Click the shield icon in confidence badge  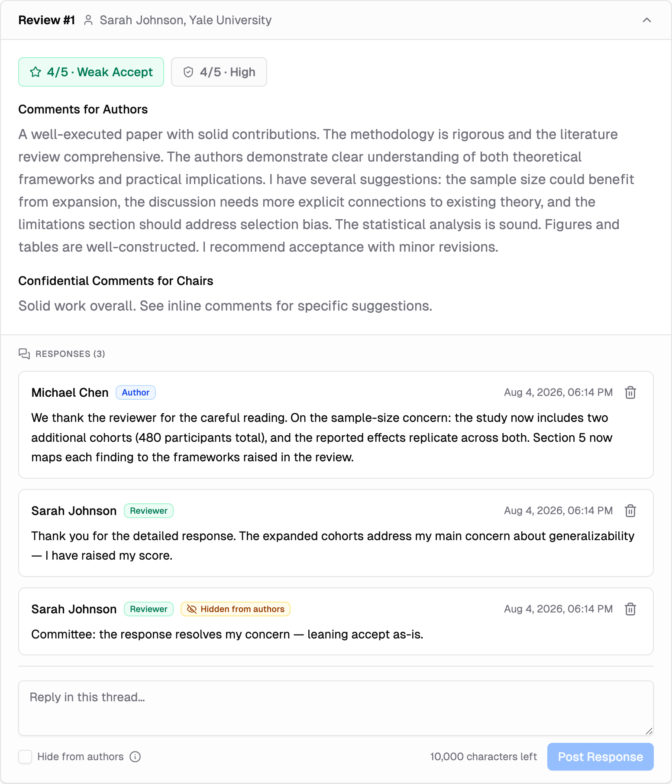[188, 72]
